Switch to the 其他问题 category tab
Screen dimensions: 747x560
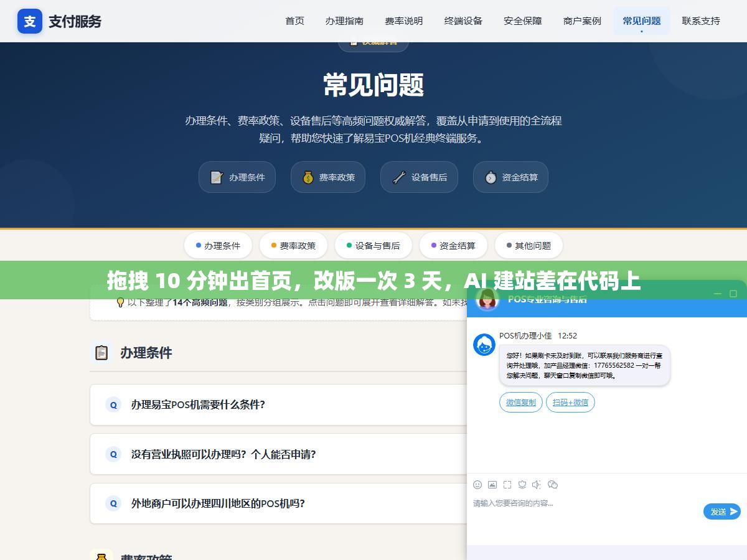coord(529,246)
